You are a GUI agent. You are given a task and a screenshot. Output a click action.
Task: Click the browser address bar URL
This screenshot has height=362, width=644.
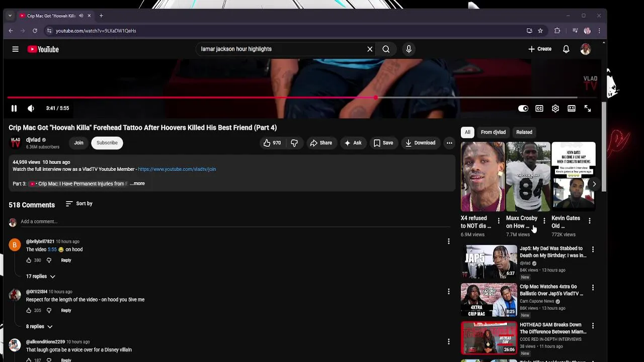(96, 31)
